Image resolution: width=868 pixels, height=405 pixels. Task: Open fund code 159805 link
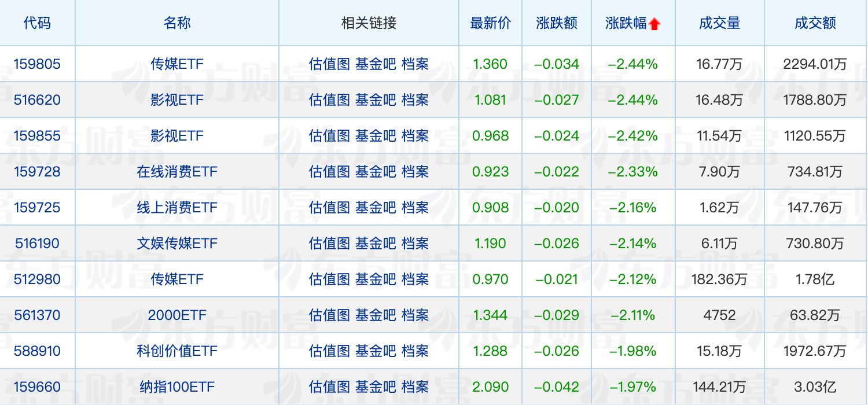point(37,64)
